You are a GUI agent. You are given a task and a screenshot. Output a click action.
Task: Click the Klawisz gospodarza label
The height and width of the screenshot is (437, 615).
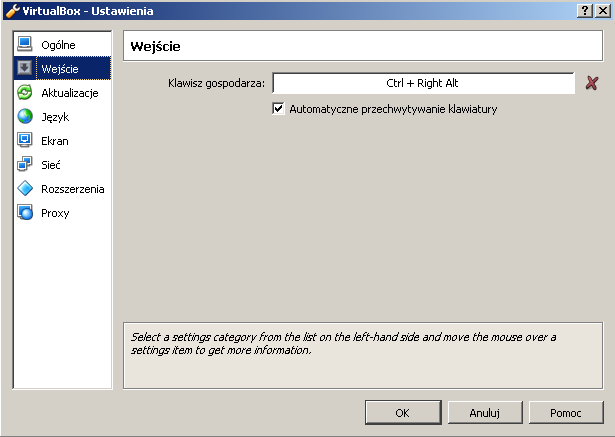[216, 83]
